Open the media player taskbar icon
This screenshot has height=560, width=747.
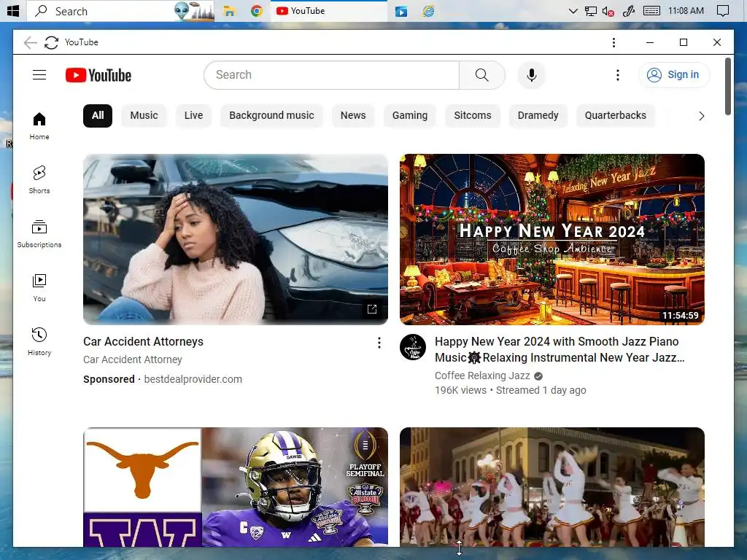tap(401, 11)
